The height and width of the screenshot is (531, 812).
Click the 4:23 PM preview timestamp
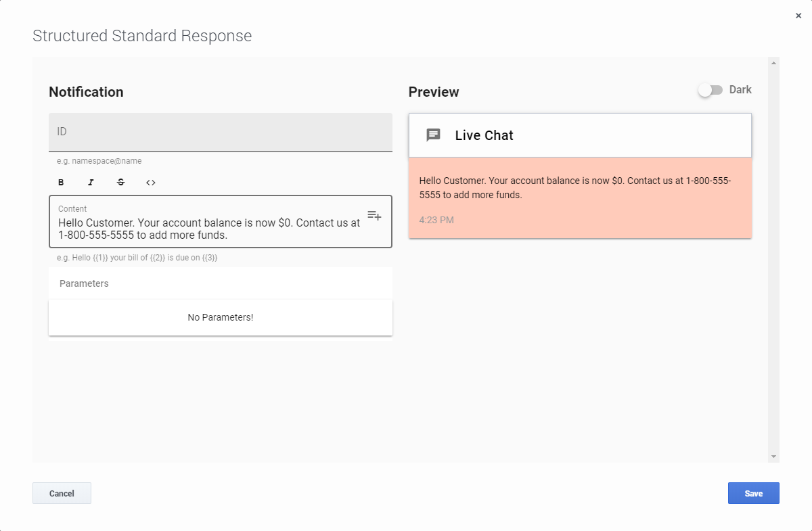[436, 220]
